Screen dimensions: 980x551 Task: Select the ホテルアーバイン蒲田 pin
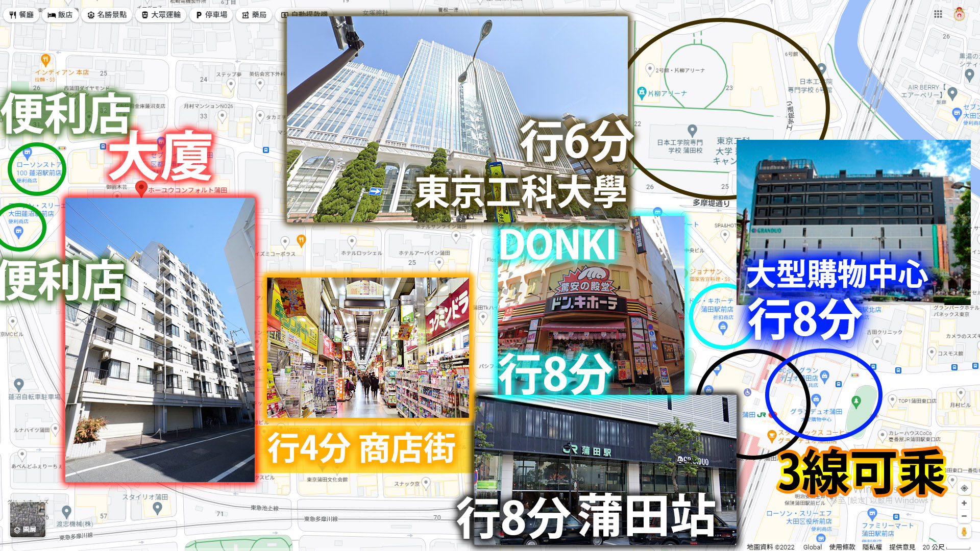point(439,263)
